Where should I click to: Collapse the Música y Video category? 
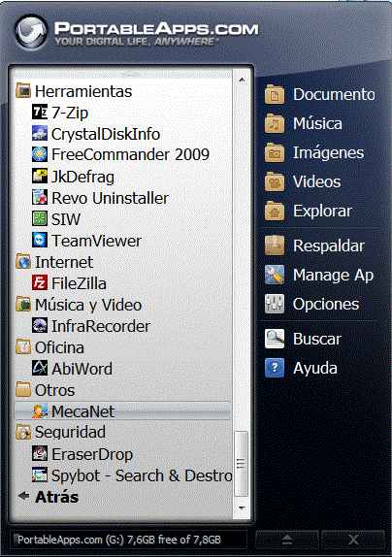tap(79, 305)
